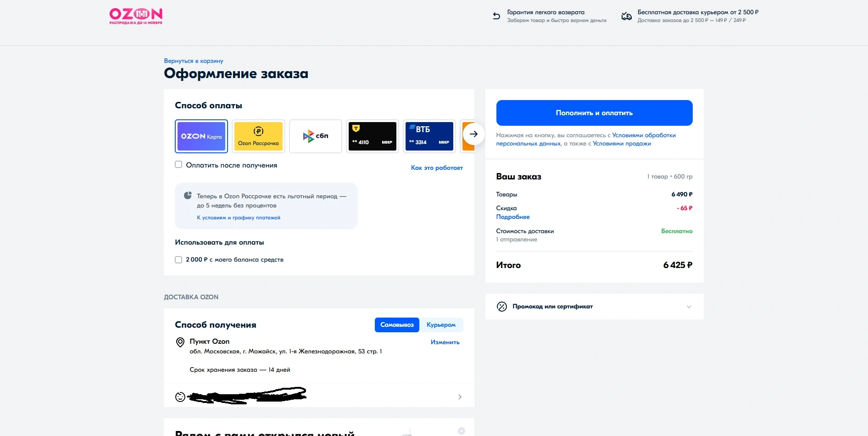Expand Промокод или сертификат section
868x436 pixels.
point(594,307)
